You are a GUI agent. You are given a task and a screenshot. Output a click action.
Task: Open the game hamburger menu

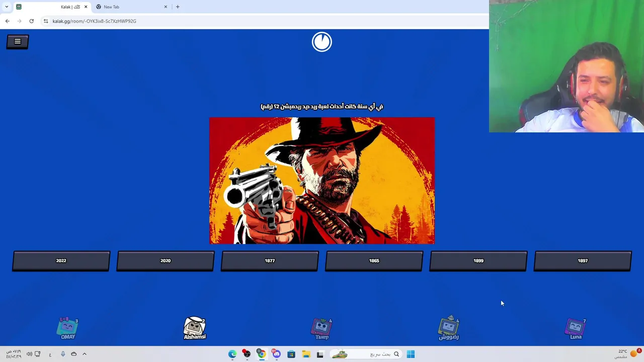click(x=18, y=42)
